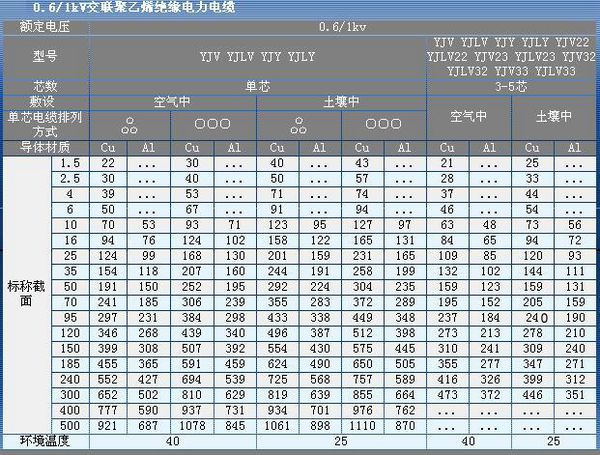Click the YJV YJLV YJY YJLY model cell
Screen dimensions: 600x455
(257, 57)
